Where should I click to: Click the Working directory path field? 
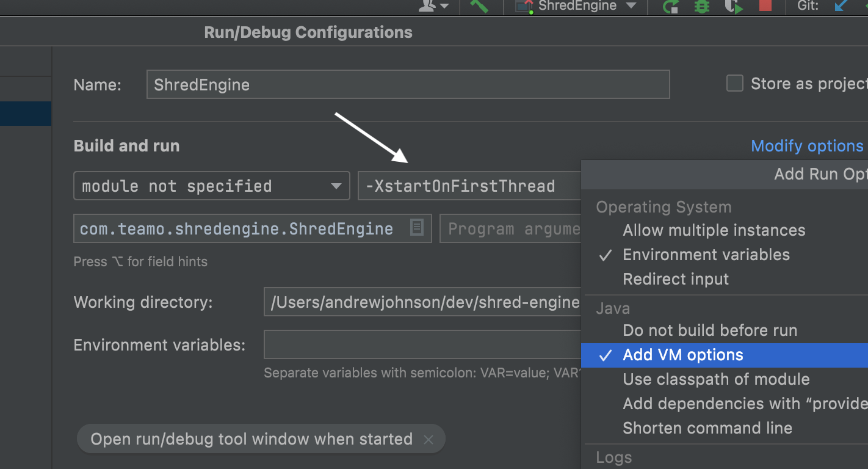[422, 302]
